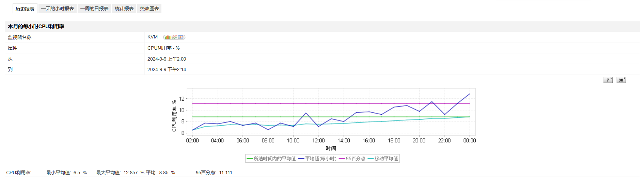
Task: Switch to the 历史报表 tab
Action: click(25, 9)
